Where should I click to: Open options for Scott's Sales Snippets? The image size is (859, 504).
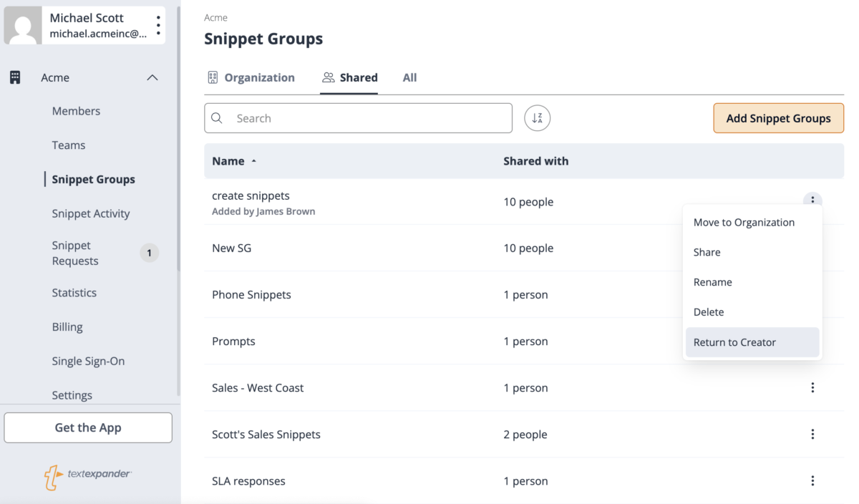tap(812, 434)
